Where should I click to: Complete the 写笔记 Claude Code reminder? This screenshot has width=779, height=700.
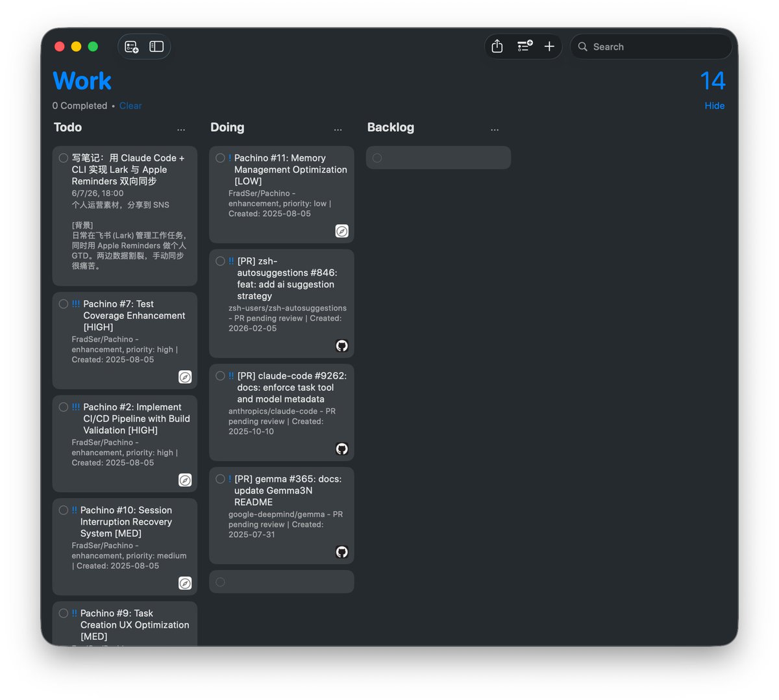(64, 158)
